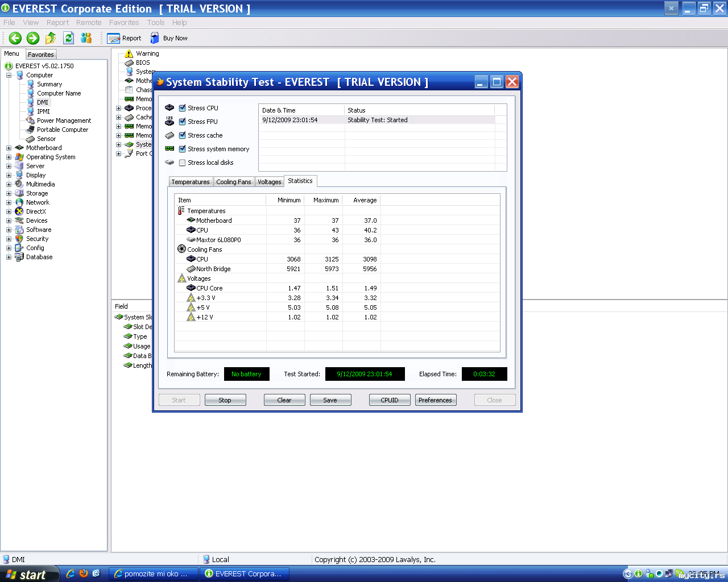Viewport: 728px width, 582px height.
Task: Select the IPMI tree icon
Action: pos(31,111)
